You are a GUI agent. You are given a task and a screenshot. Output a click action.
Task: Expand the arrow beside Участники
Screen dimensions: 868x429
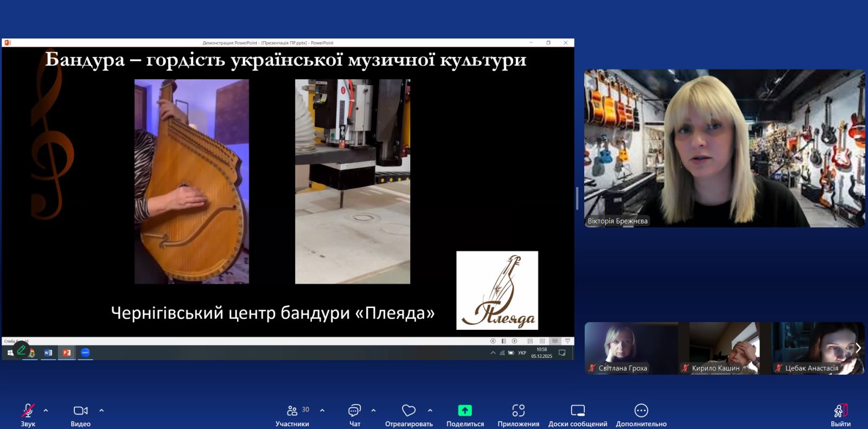[322, 411]
